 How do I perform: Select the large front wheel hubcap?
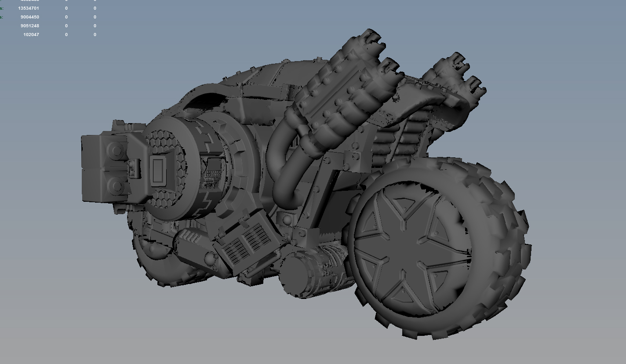pos(412,249)
